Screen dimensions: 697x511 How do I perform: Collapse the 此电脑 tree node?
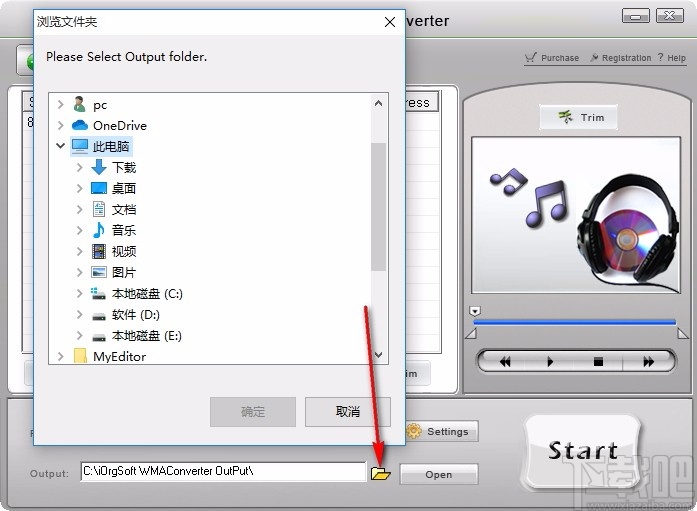point(60,146)
